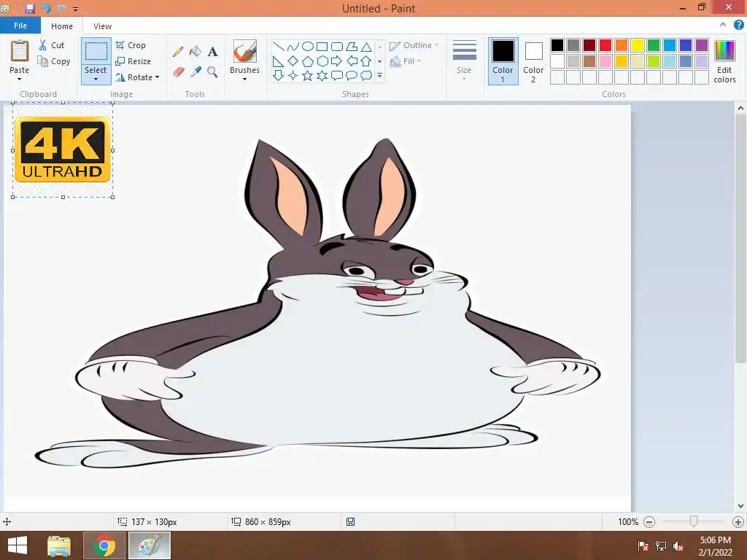Select the Pencil tool
747x560 pixels.
[178, 52]
